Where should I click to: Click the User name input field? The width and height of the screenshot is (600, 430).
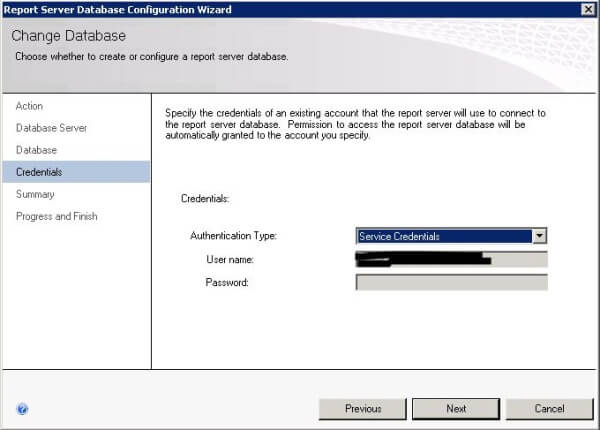[451, 260]
